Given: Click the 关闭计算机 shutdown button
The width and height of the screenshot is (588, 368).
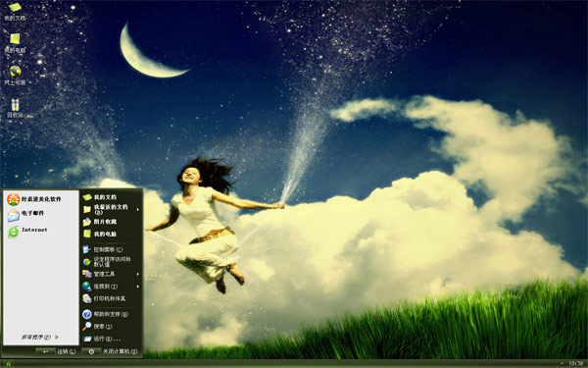Looking at the screenshot, I should tap(110, 351).
